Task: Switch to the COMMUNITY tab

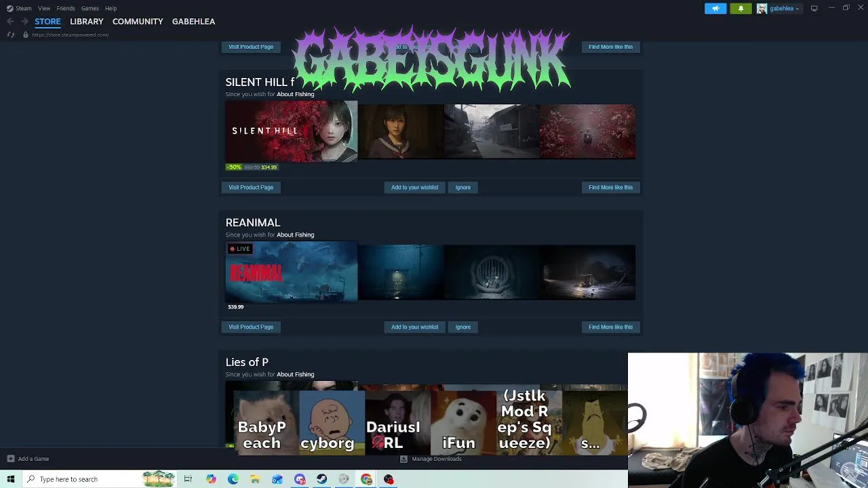Action: [138, 22]
